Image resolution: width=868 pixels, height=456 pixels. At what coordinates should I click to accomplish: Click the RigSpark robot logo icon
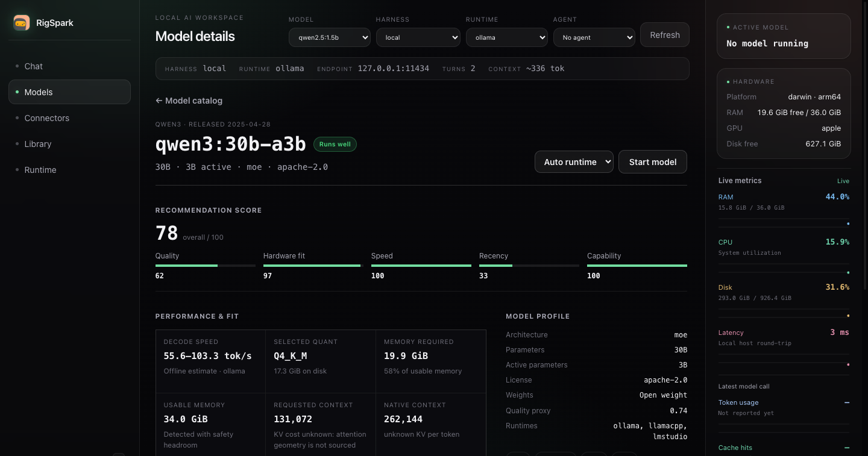pyautogui.click(x=22, y=23)
